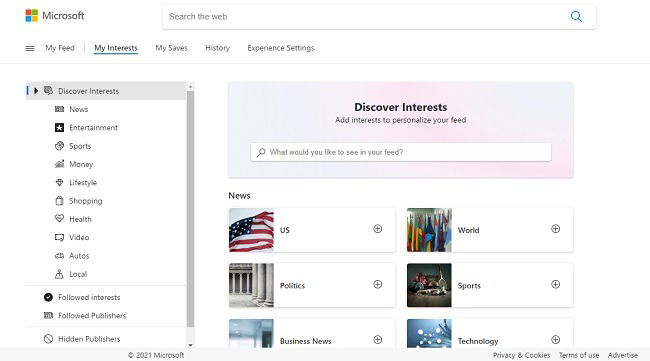This screenshot has width=650, height=361.
Task: Click the web search magnifier icon
Action: tap(576, 17)
